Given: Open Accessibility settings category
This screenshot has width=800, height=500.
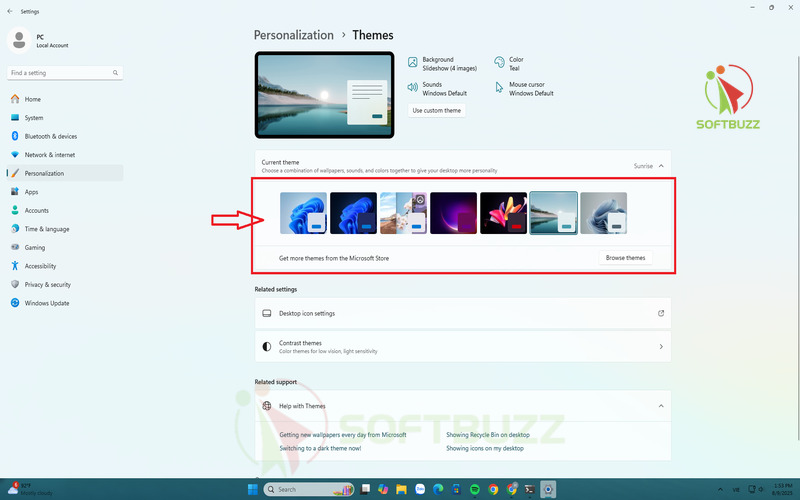Looking at the screenshot, I should point(65,266).
